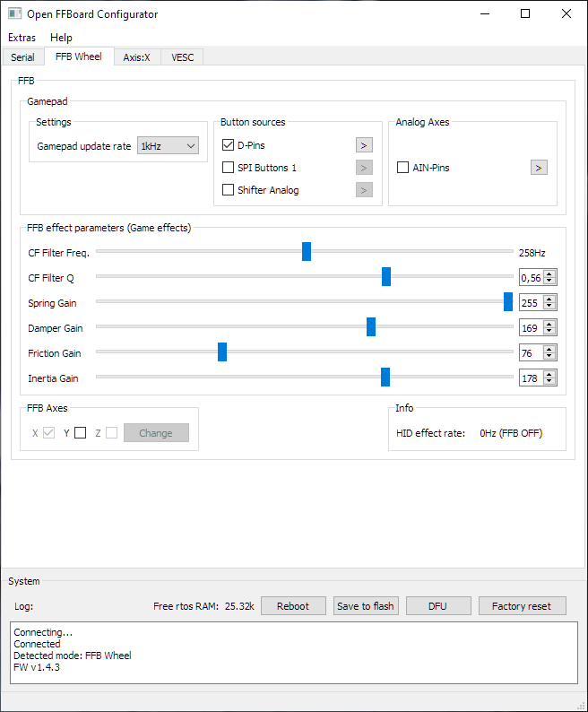Enable Shifter Analog checkbox
588x712 pixels.
(228, 190)
